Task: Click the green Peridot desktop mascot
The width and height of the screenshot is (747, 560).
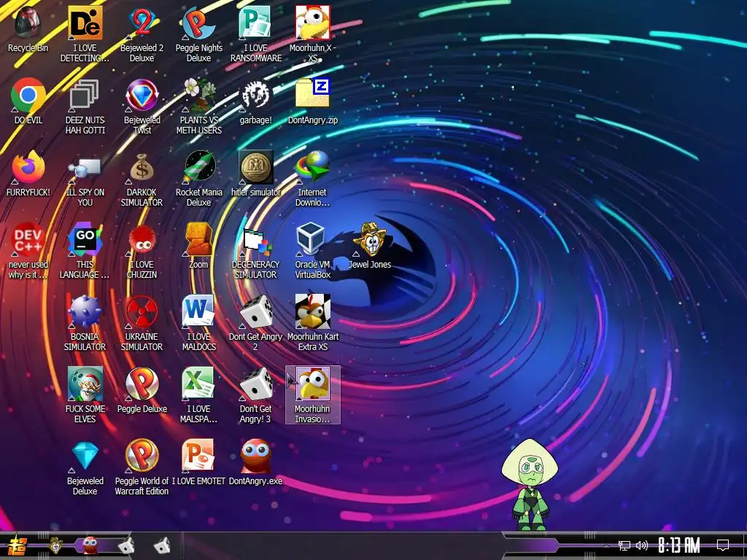Action: click(x=530, y=484)
